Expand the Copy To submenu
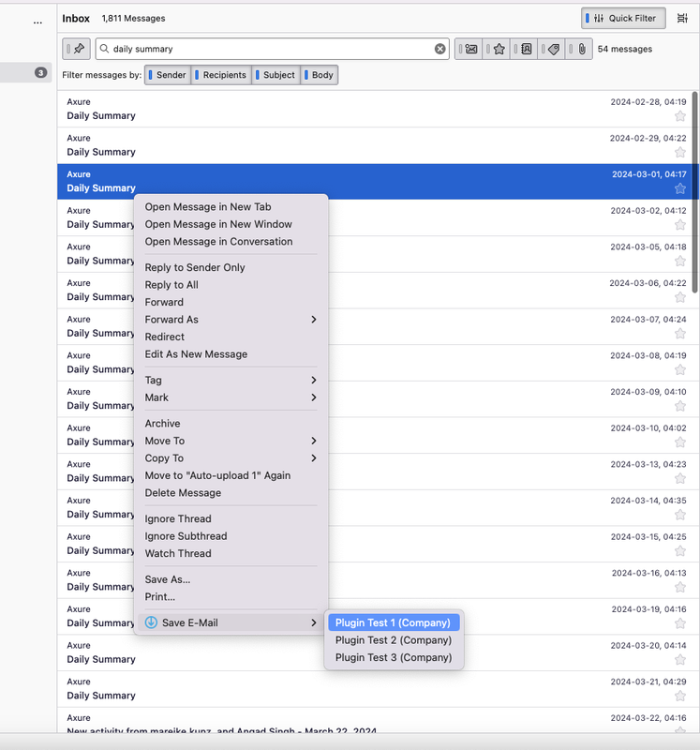Screen dimensions: 700x750 point(231,458)
